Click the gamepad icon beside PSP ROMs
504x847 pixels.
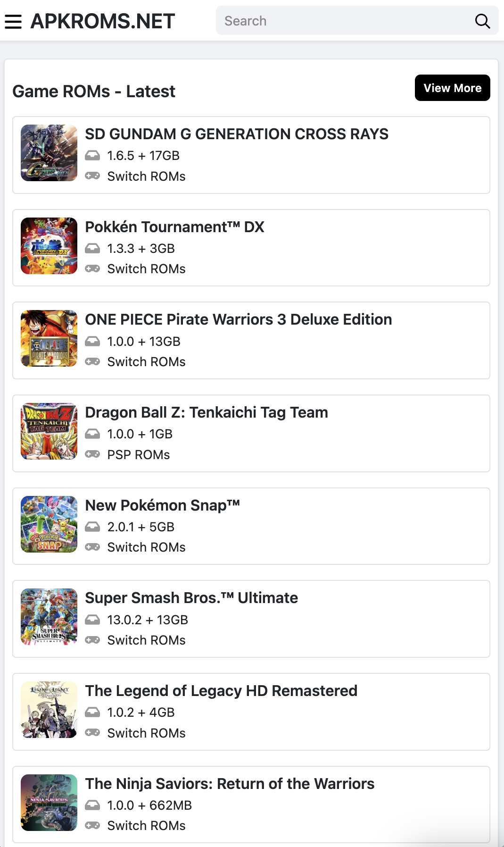[x=92, y=454]
